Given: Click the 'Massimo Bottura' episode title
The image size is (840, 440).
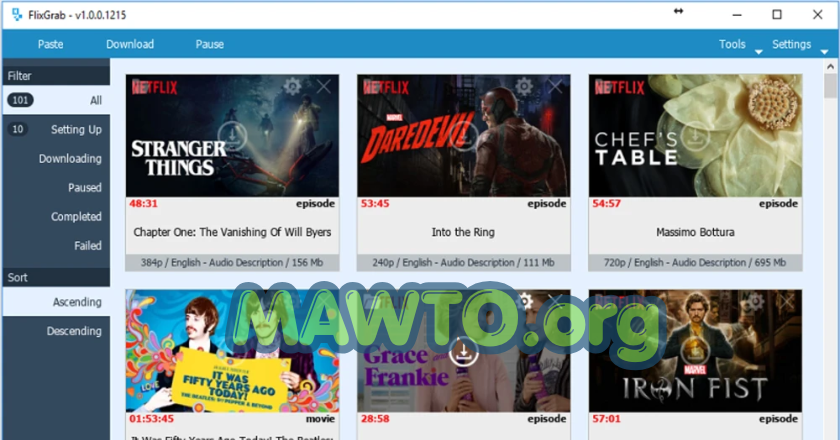Looking at the screenshot, I should pyautogui.click(x=695, y=232).
